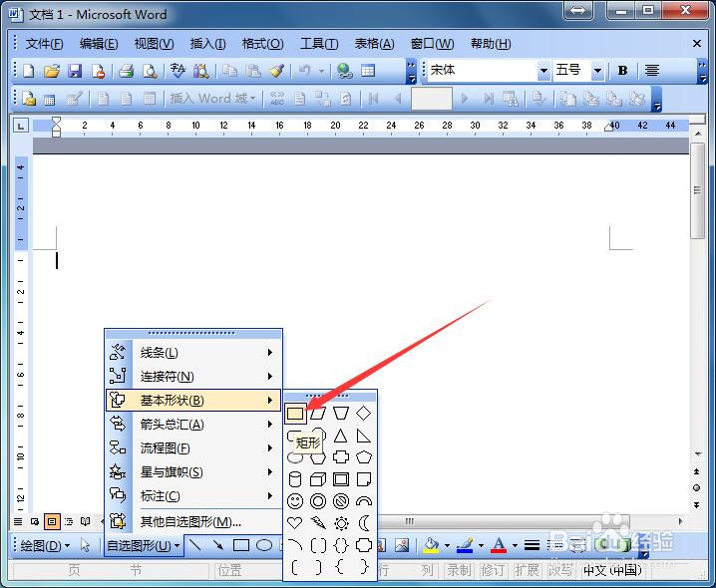Open the font color dropdown arrow

[515, 545]
